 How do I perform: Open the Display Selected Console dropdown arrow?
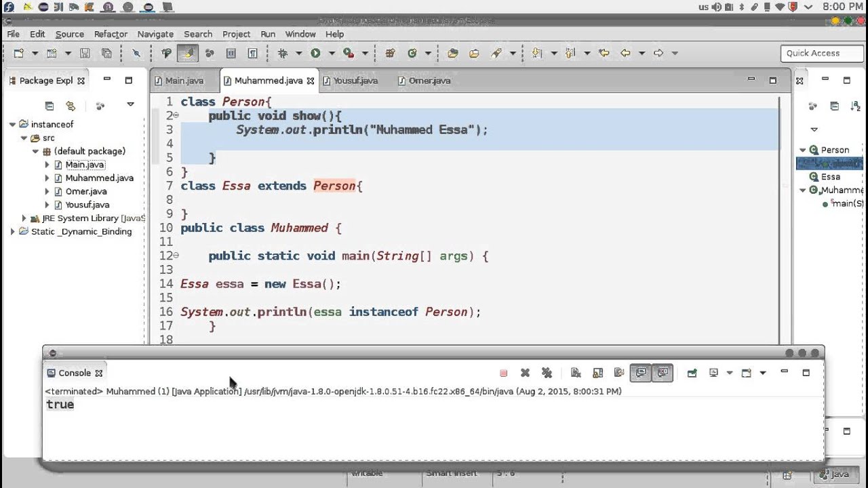pos(730,373)
